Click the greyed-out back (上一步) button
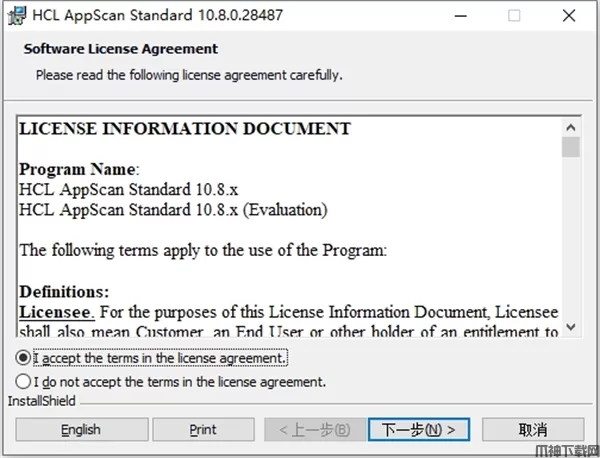 click(314, 429)
